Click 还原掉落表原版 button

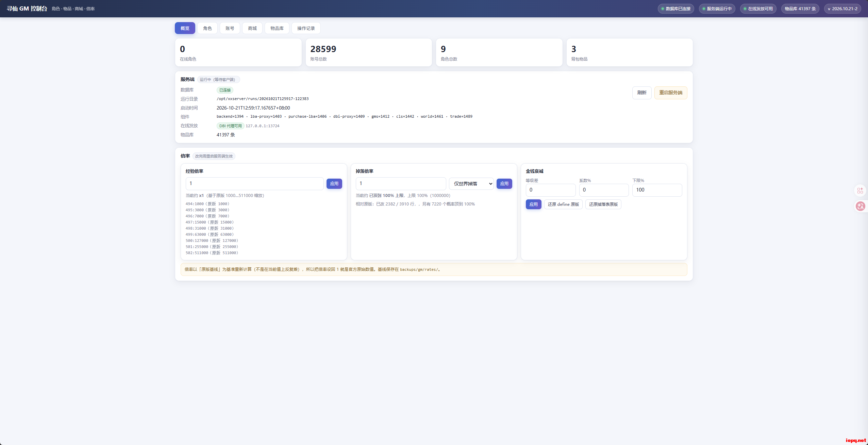point(603,204)
